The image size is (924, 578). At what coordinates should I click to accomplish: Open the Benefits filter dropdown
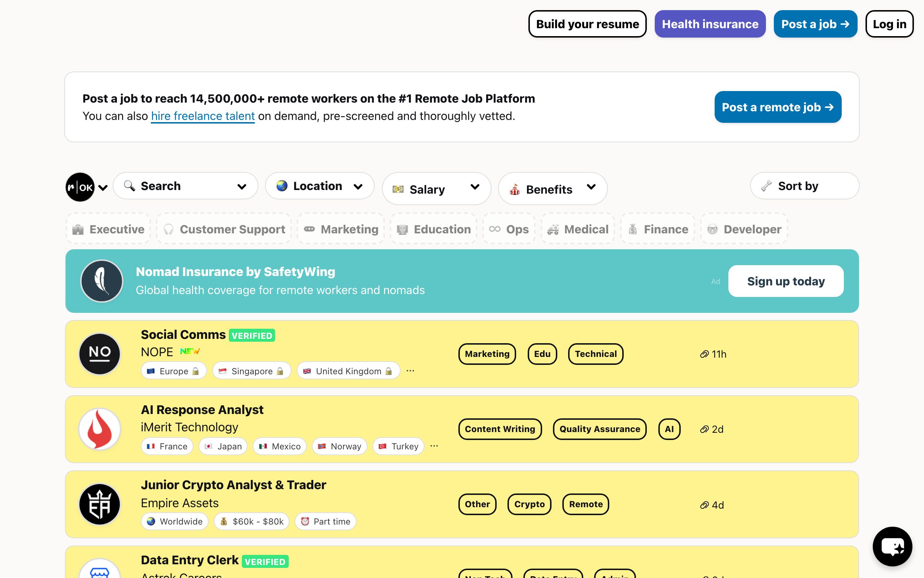pos(553,189)
